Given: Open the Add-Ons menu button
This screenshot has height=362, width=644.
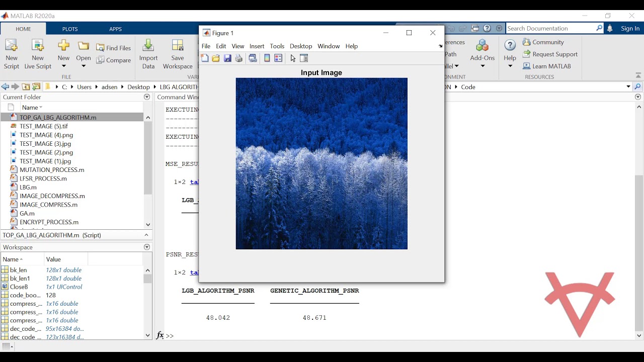Looking at the screenshot, I should 482,54.
